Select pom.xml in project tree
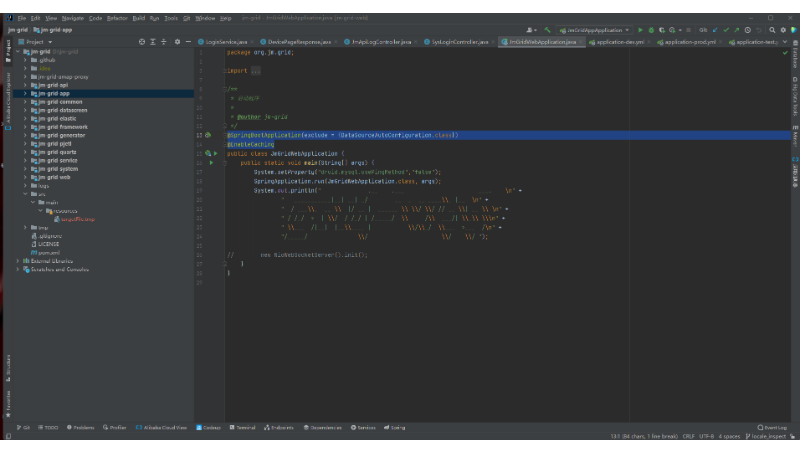Image resolution: width=800 pixels, height=453 pixels. [x=49, y=253]
